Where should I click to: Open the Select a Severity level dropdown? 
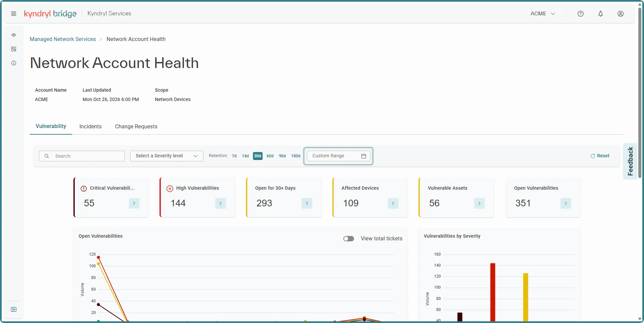[167, 156]
